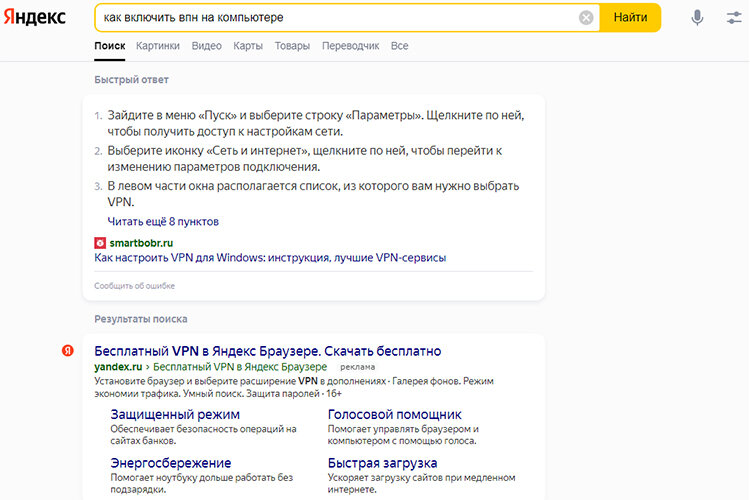The width and height of the screenshot is (750, 500).
Task: Click second answer step about «Сеть и интернет»
Action: [305, 159]
